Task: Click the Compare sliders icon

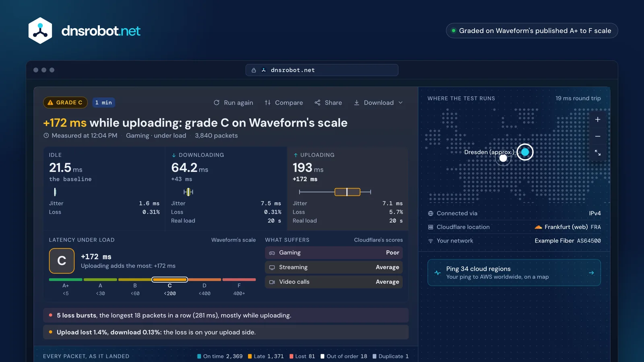Action: (x=268, y=103)
